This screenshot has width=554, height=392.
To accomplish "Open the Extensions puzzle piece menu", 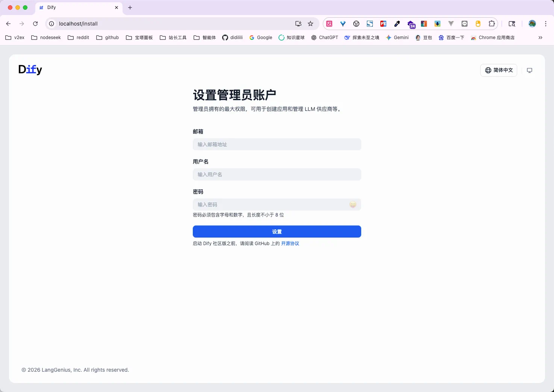I will (x=492, y=24).
